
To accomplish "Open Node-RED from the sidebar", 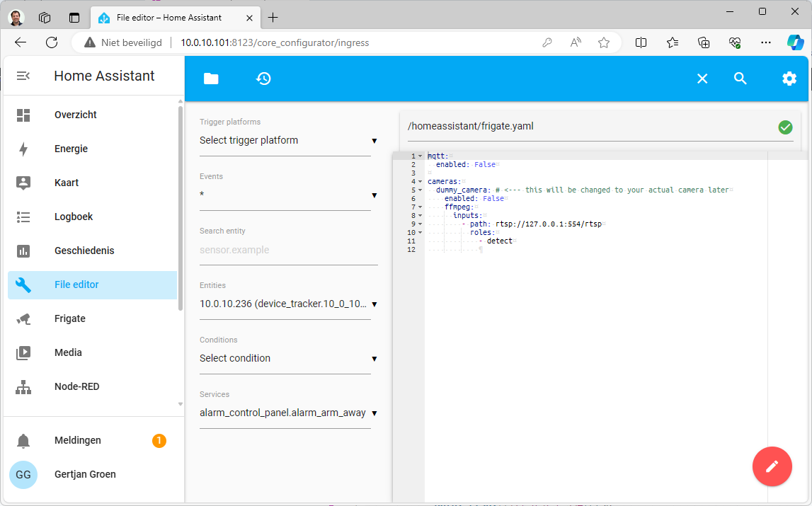I will coord(76,386).
